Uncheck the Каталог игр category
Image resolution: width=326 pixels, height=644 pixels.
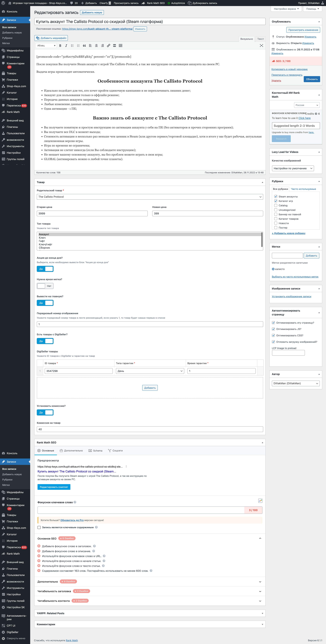[x=276, y=201]
